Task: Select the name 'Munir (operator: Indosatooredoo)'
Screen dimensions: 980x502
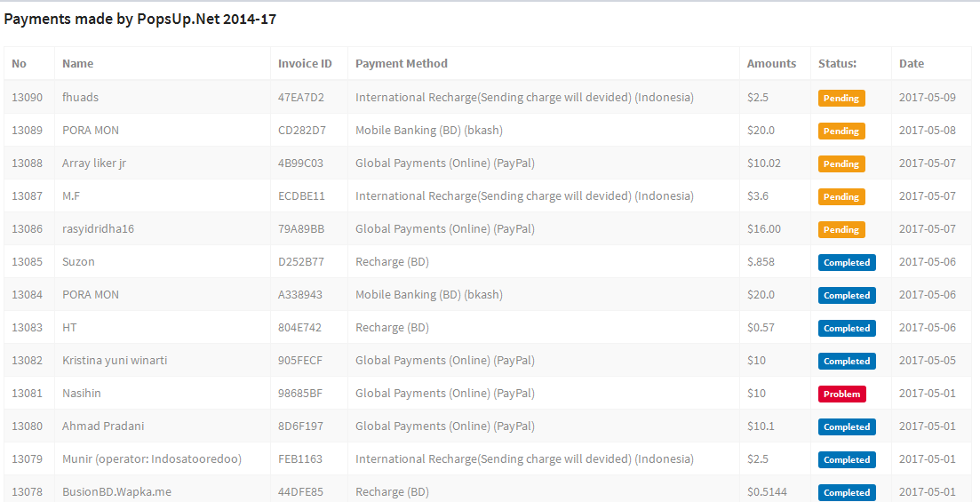Action: tap(151, 458)
